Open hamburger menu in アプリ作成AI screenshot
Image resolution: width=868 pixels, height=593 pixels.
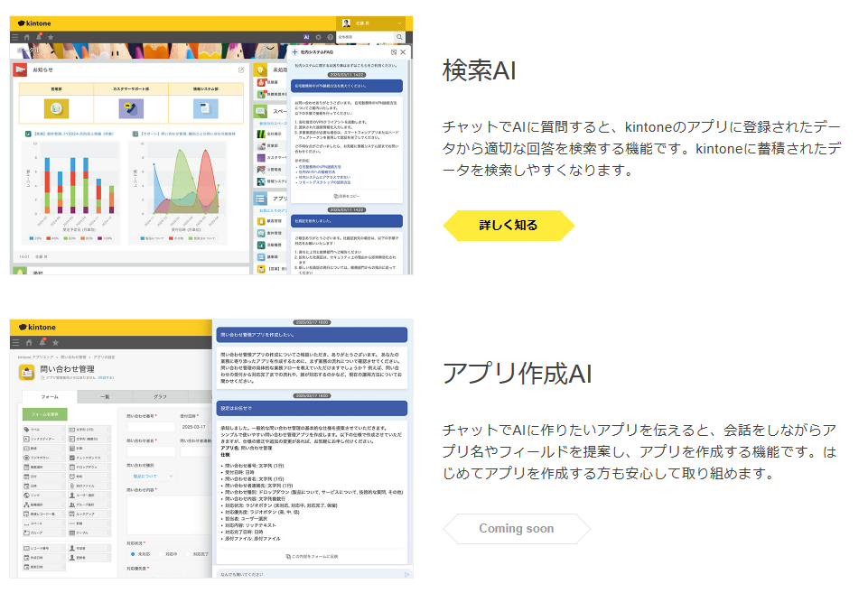pyautogui.click(x=15, y=342)
